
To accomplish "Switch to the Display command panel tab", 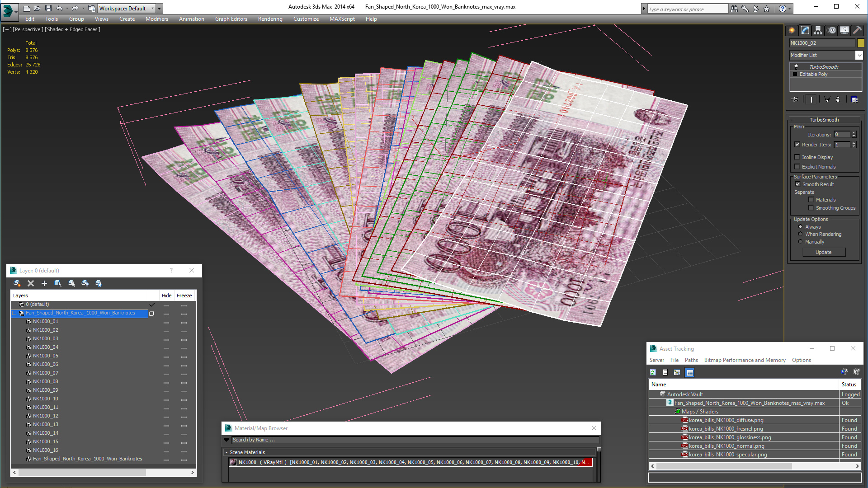I will pos(844,30).
